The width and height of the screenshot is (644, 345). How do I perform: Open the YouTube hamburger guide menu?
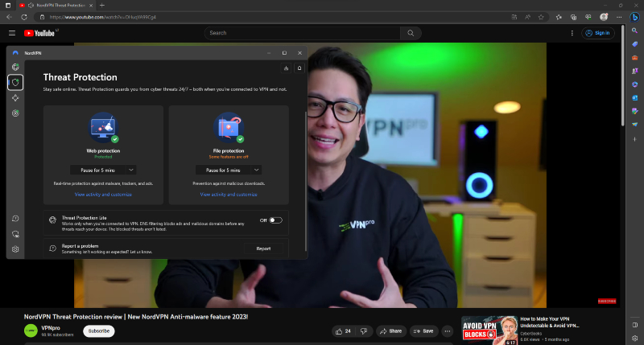point(12,33)
